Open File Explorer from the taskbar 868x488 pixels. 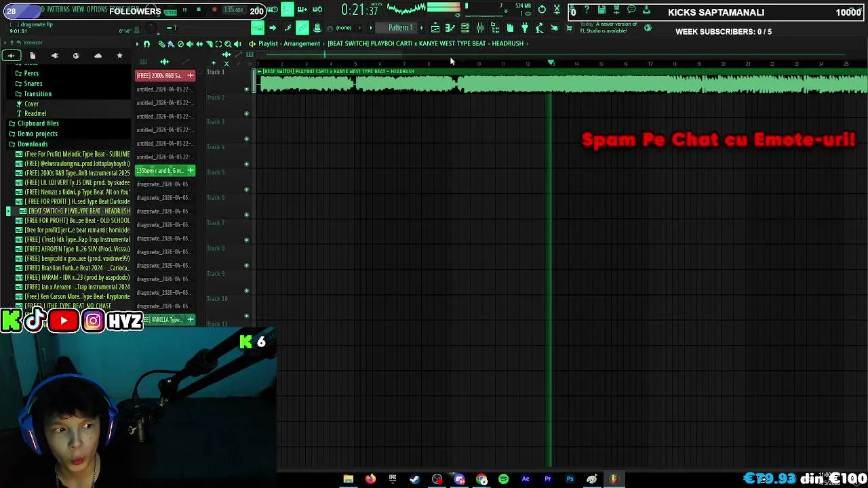click(348, 479)
